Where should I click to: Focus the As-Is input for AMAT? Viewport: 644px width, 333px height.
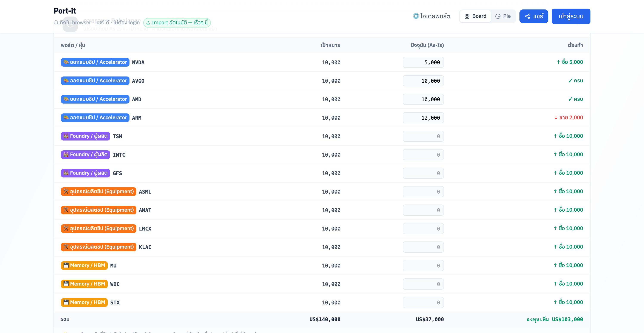coord(423,210)
